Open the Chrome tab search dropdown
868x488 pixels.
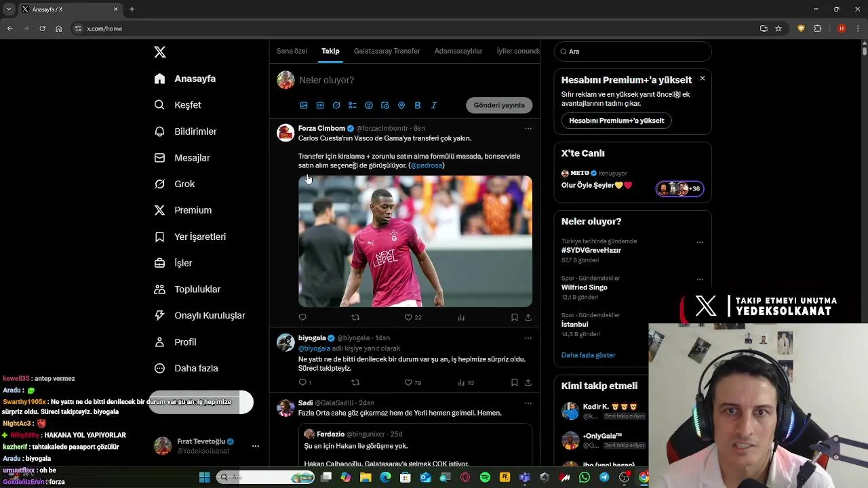(9, 9)
